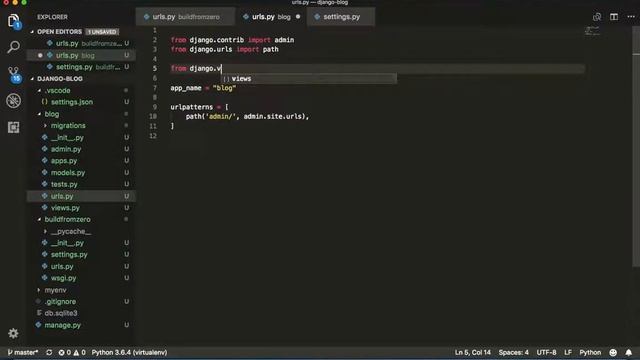Click the master branch indicator
Viewport: 640px width, 360px height.
23,352
